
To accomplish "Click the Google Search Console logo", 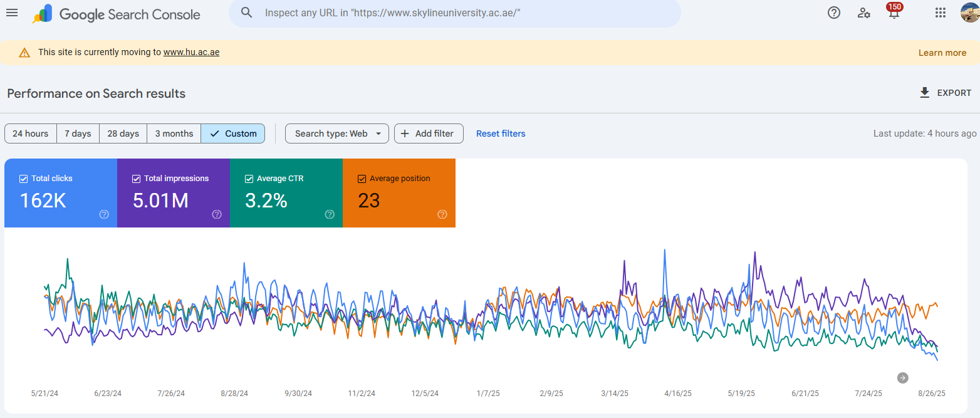I will pos(117,14).
